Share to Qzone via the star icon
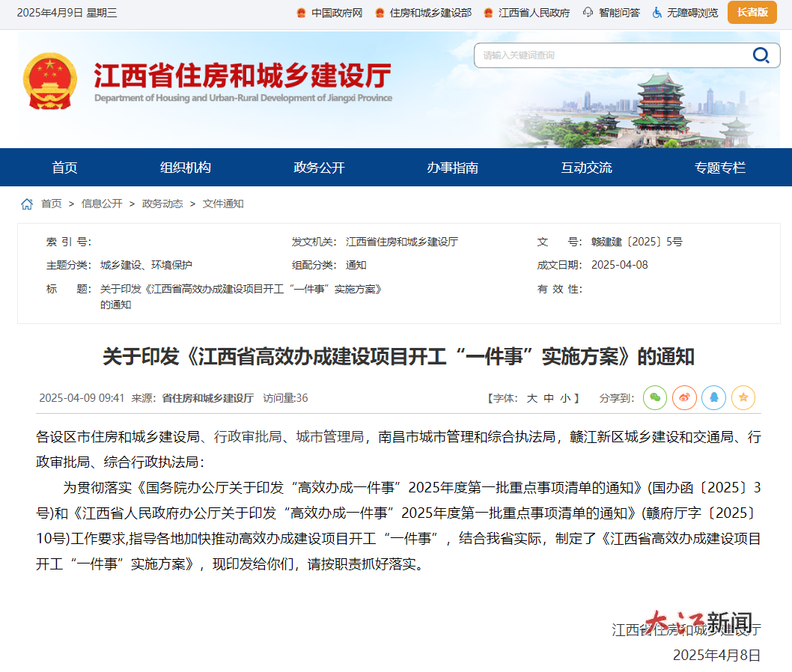Screen dimensions: 792x672 (x=743, y=397)
